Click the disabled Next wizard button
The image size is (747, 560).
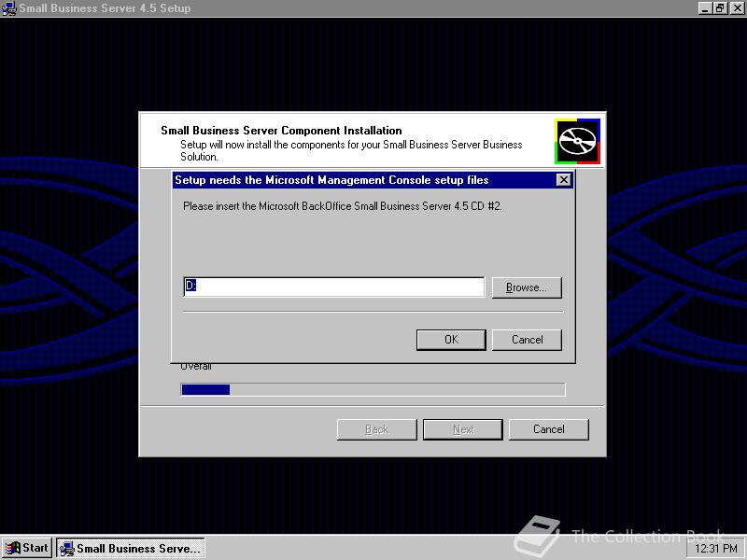pos(463,429)
